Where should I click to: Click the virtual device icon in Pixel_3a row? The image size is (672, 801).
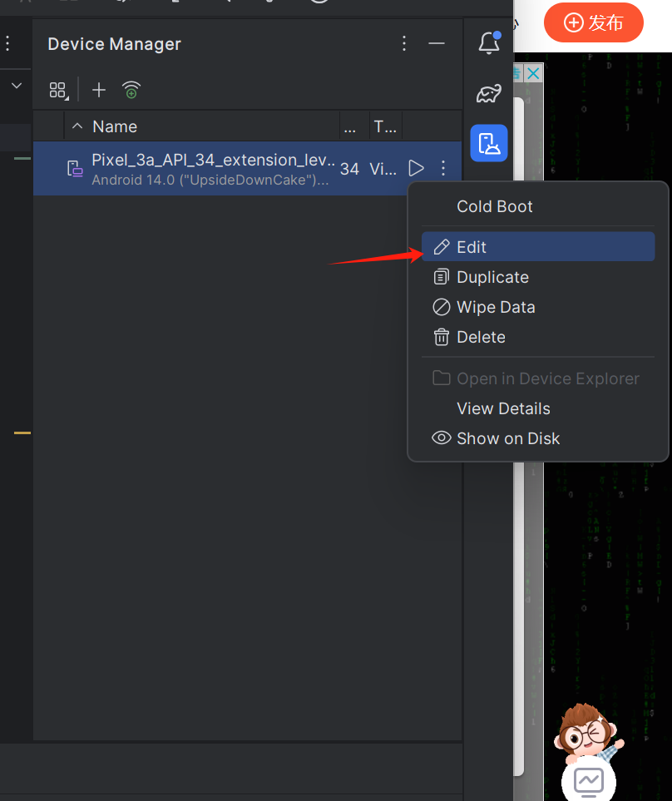[x=75, y=168]
